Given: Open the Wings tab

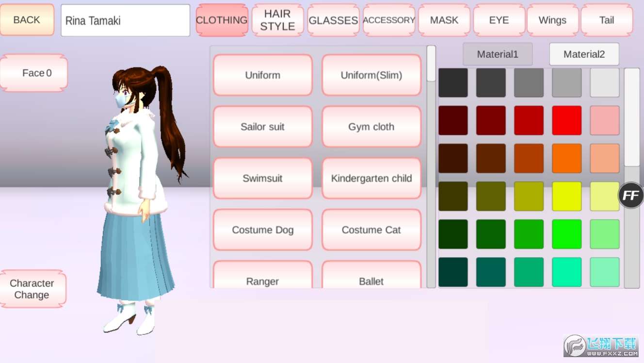Looking at the screenshot, I should pyautogui.click(x=552, y=20).
